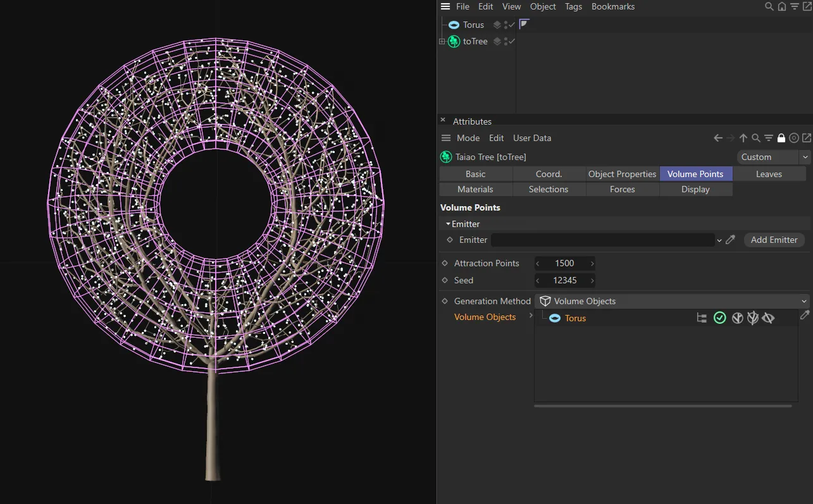Screen dimensions: 813x504
Task: Increase the Attraction Points value with right arrow
Action: coord(592,263)
